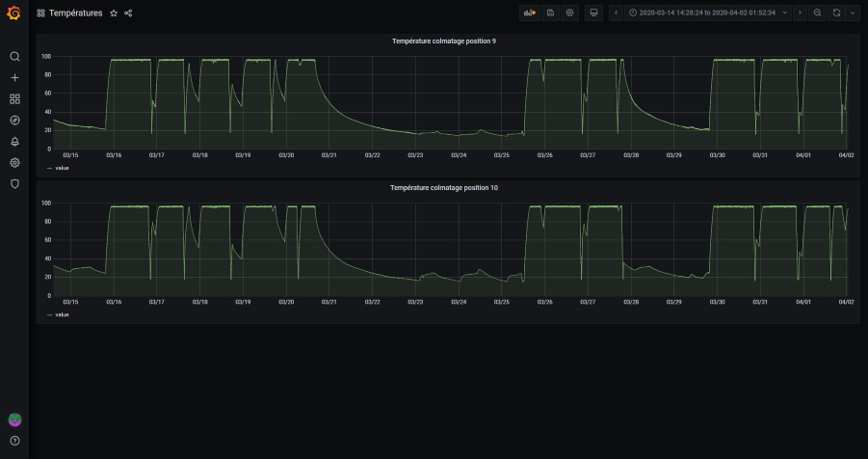Viewport: 868px width, 459px height.
Task: Click 03/21 tick label in position 9 chart
Action: 329,155
